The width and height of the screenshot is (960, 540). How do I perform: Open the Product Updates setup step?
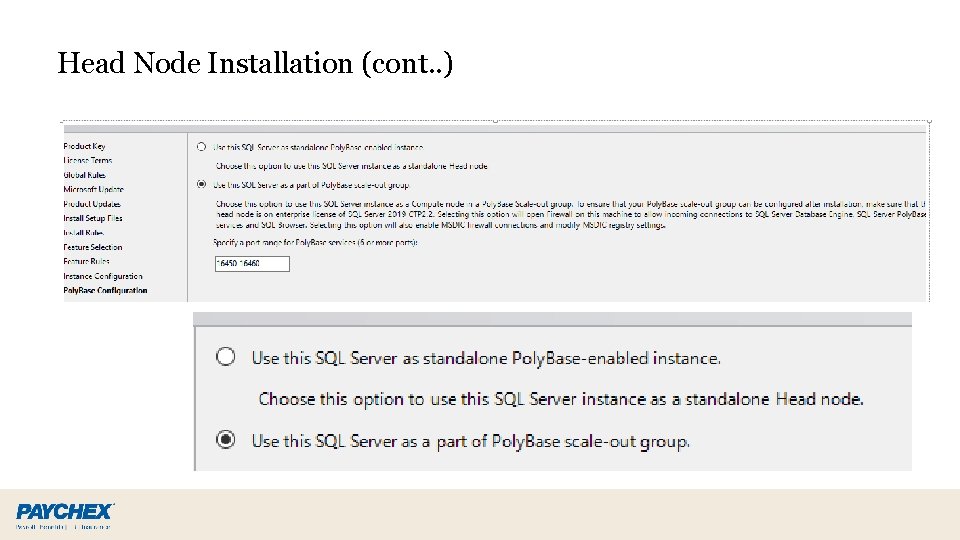coord(92,204)
